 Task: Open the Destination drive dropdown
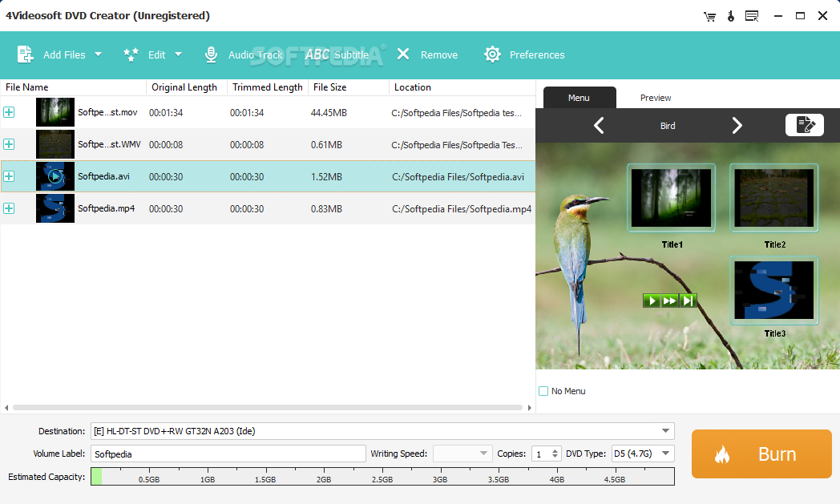click(665, 430)
